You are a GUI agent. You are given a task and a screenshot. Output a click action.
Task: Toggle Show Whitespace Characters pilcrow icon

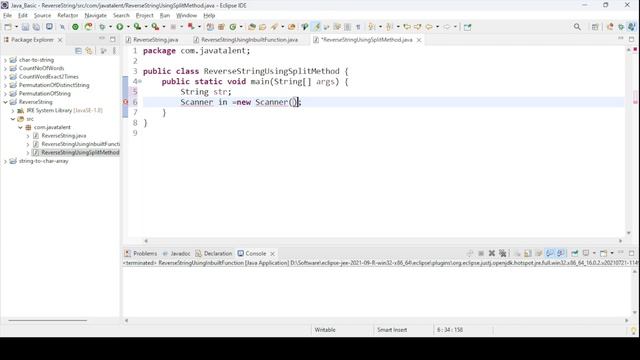coord(358,27)
